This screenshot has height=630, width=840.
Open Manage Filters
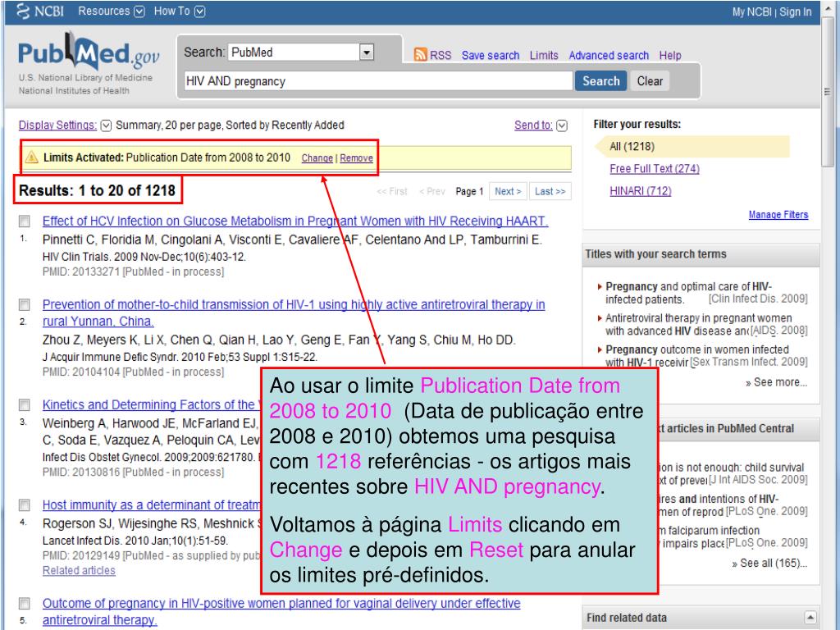pyautogui.click(x=778, y=214)
